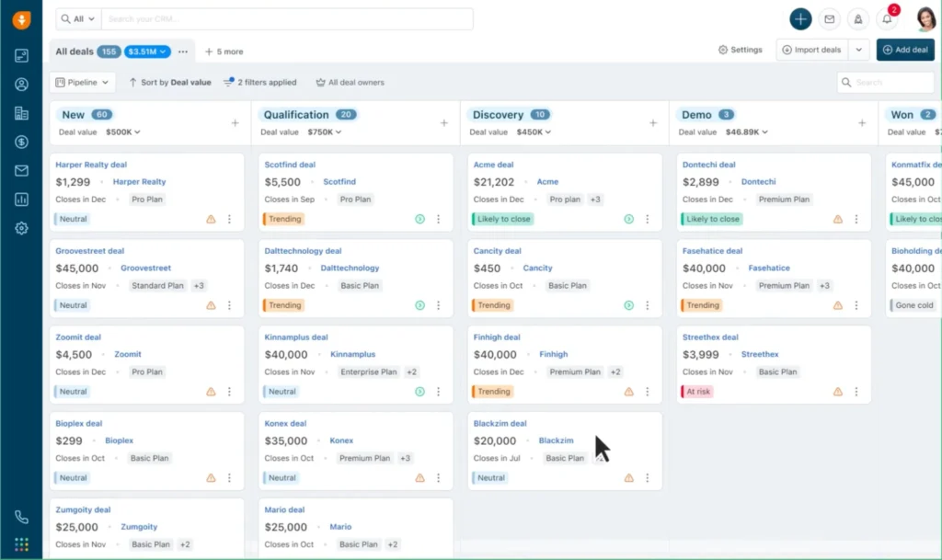Image resolution: width=942 pixels, height=560 pixels.
Task: Select the All deals tab
Action: tap(75, 51)
